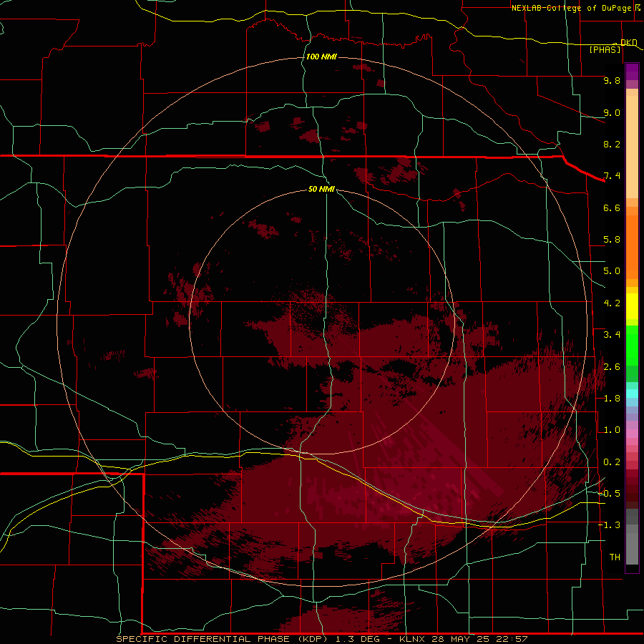The image size is (644, 644).
Task: Click the 0.2 value on the color scale
Action: pyautogui.click(x=612, y=462)
